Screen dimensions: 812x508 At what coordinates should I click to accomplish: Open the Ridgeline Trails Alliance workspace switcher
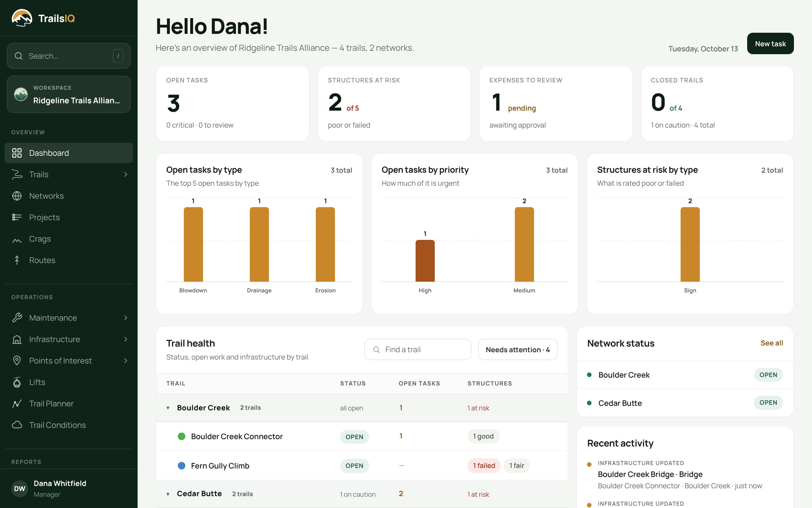coord(69,94)
